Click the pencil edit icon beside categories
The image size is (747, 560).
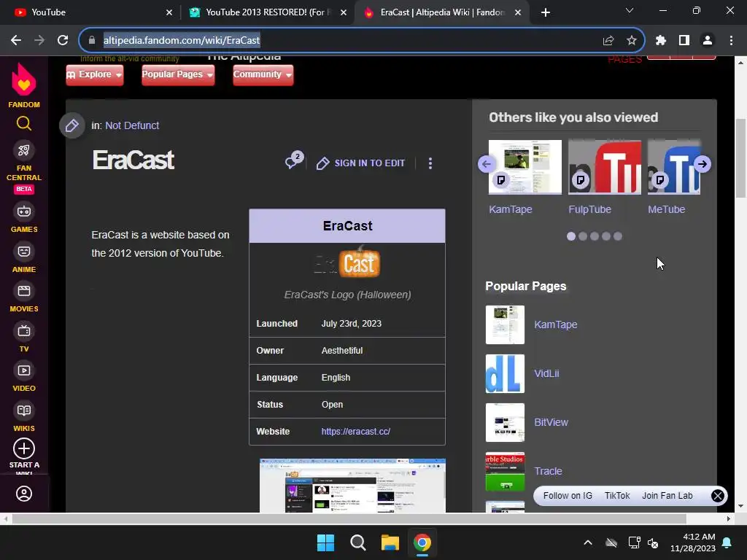tap(72, 125)
